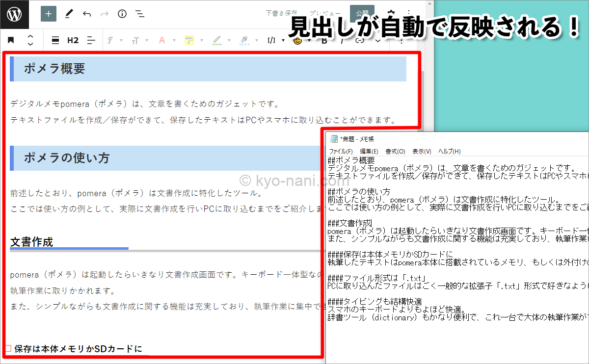
Task: Open the yellow background paint roller swatch
Action: point(189,40)
